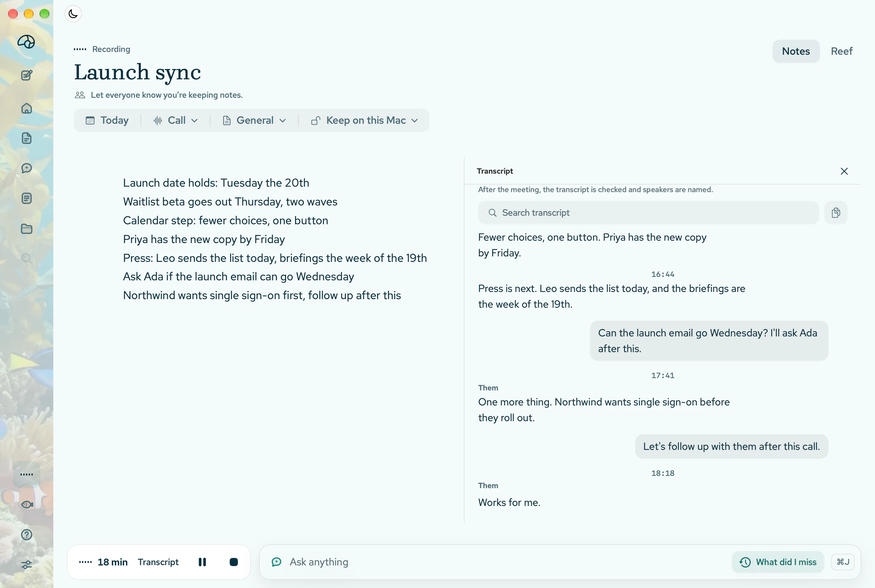The width and height of the screenshot is (875, 588).
Task: Expand the General template dropdown
Action: click(x=254, y=120)
